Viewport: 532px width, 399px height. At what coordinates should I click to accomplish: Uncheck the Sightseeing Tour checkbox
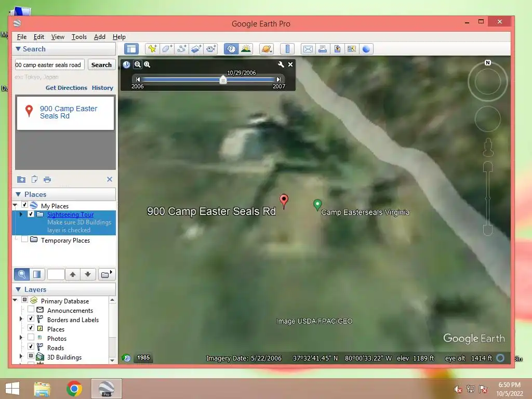(31, 214)
